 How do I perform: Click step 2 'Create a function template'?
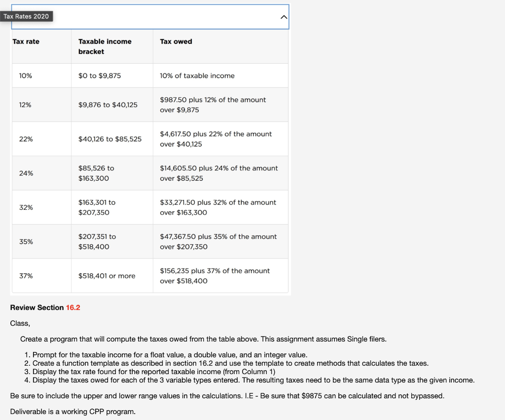(226, 363)
